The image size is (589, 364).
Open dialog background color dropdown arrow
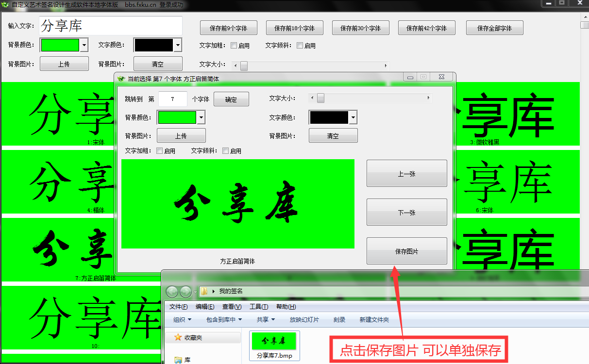(201, 117)
